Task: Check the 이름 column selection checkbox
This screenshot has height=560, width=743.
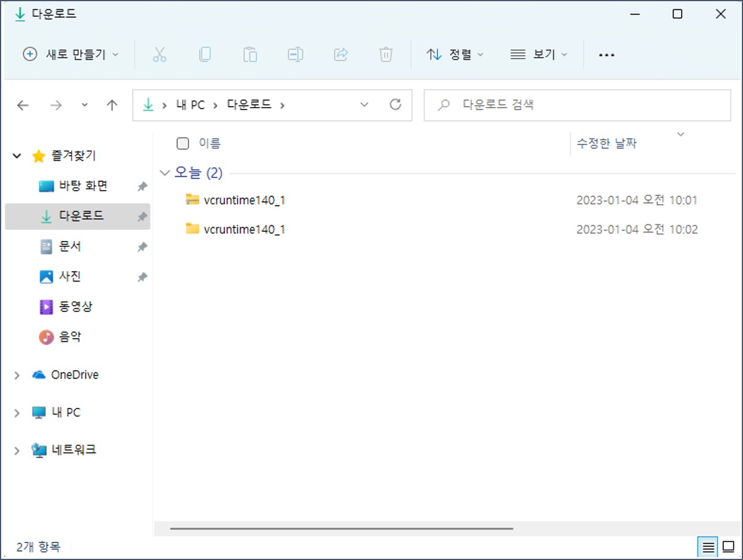Action: (x=183, y=143)
